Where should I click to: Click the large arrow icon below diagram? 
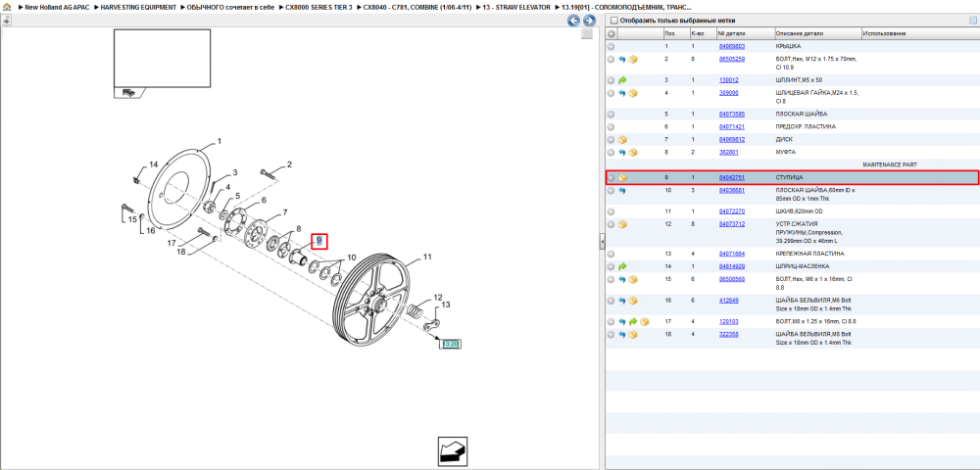(x=453, y=452)
